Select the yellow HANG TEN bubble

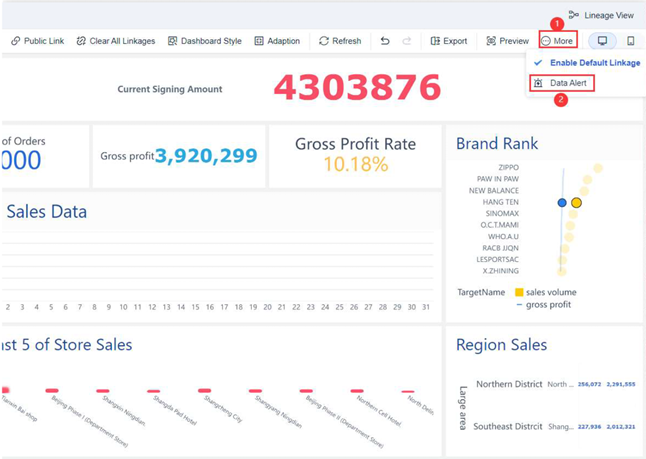[576, 202]
